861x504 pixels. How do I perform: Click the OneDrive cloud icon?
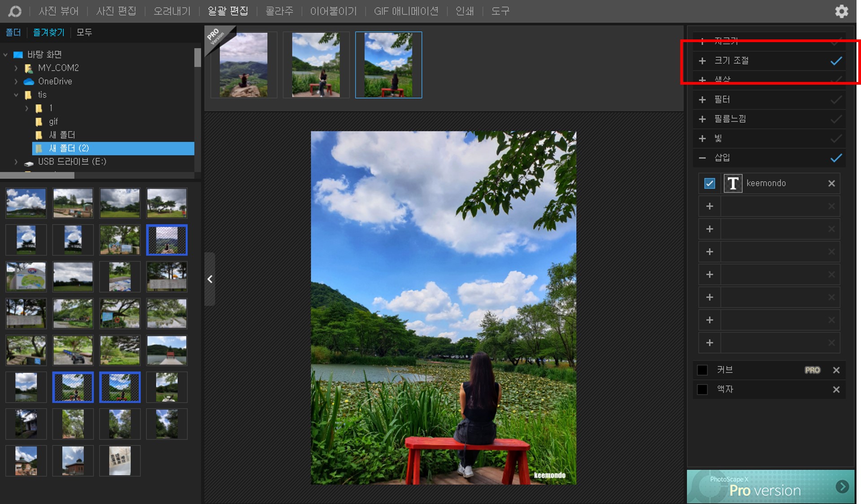click(29, 82)
